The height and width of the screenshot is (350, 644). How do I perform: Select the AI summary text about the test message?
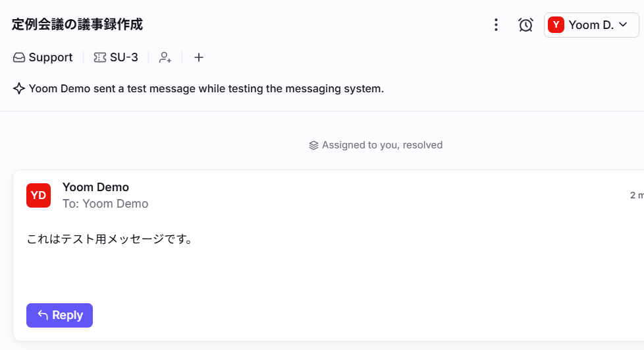(206, 88)
